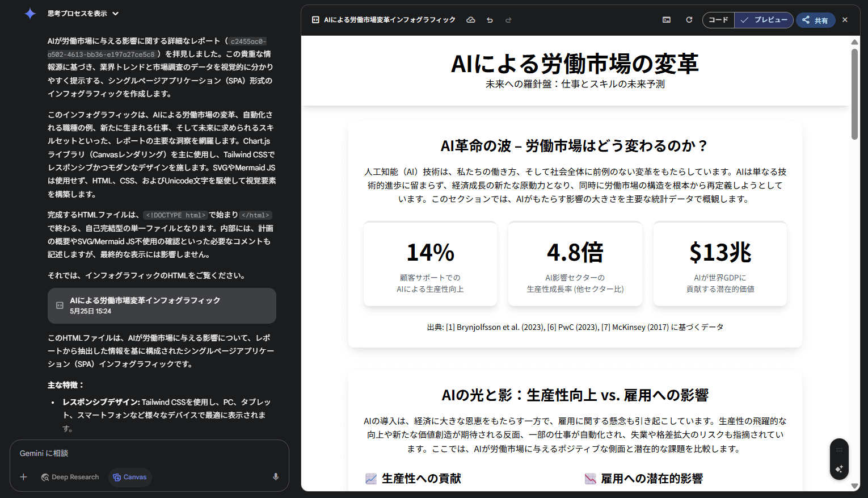Toggle Deep Research mode
Screen dimensions: 868x498
tap(70, 477)
